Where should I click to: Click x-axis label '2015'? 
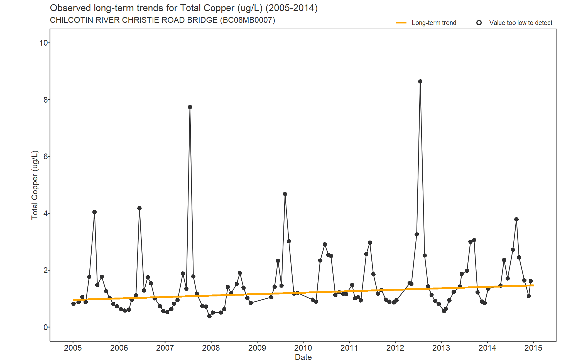pos(533,348)
